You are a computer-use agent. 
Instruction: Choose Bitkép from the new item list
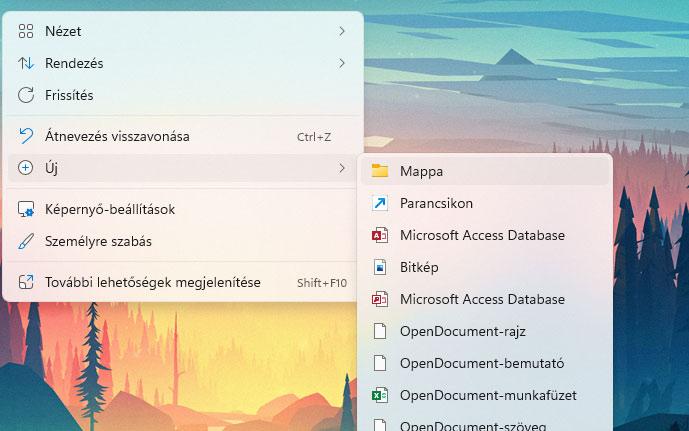(419, 267)
